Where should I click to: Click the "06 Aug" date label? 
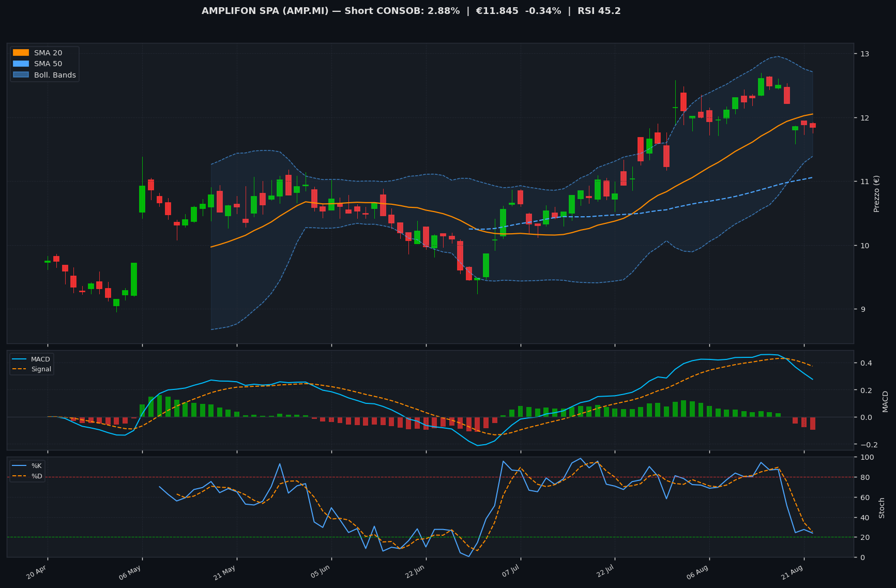pyautogui.click(x=697, y=572)
